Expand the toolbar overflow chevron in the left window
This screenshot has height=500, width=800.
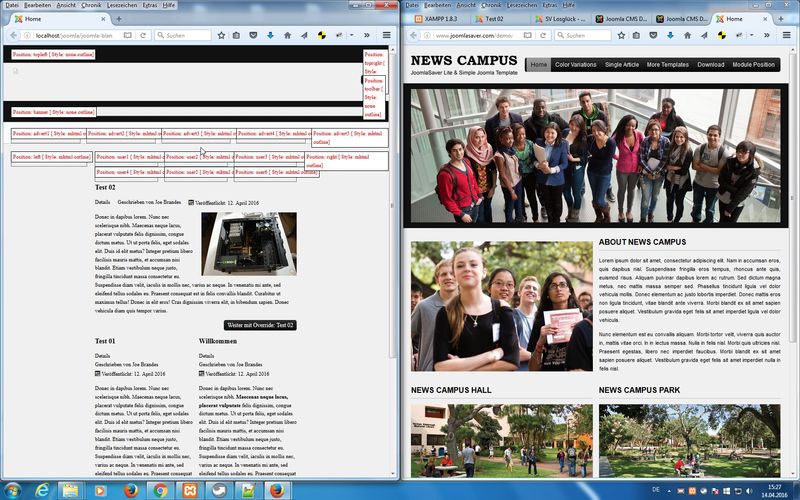tap(368, 35)
